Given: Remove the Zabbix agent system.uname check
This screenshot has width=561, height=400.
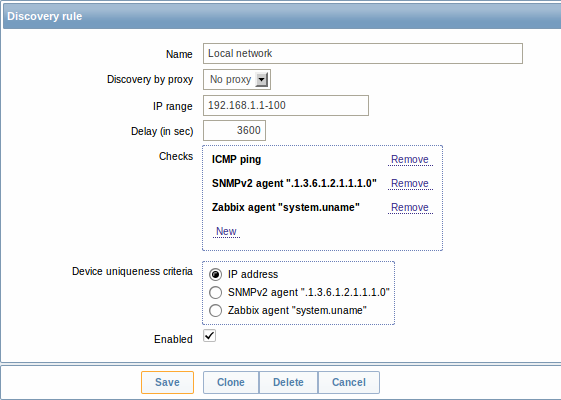Looking at the screenshot, I should (410, 208).
